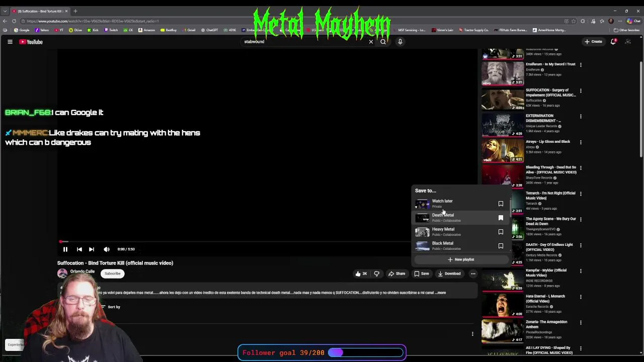644x362 pixels.
Task: Open options for Extermination Dismemberment video
Action: point(581,117)
